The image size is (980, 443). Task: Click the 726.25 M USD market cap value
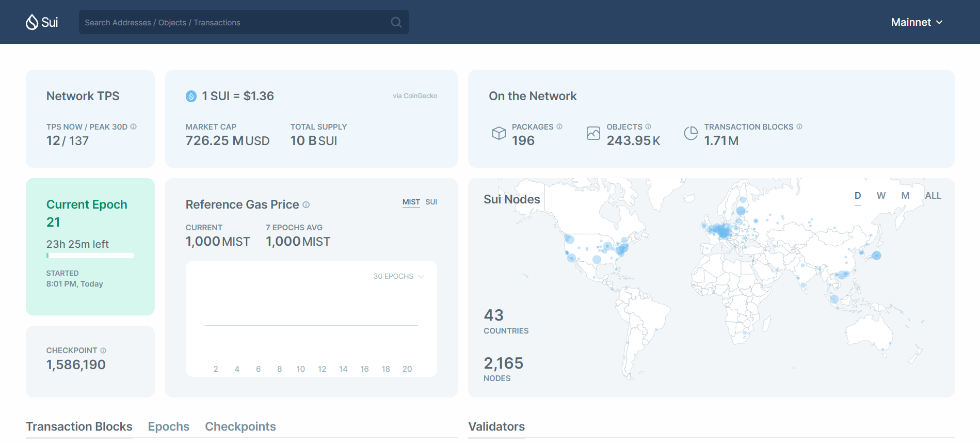click(x=228, y=141)
